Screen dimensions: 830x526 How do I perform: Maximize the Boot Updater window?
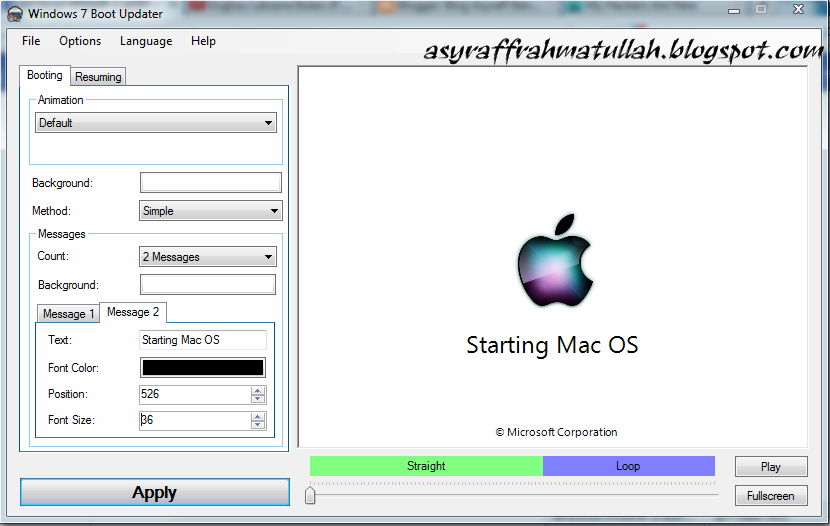pos(761,10)
